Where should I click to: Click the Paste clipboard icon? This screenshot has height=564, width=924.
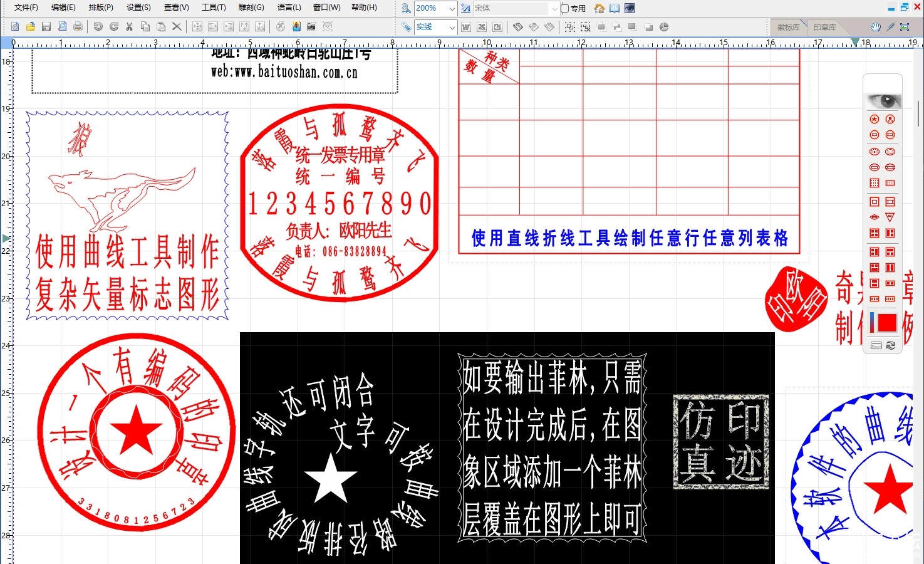click(x=161, y=26)
